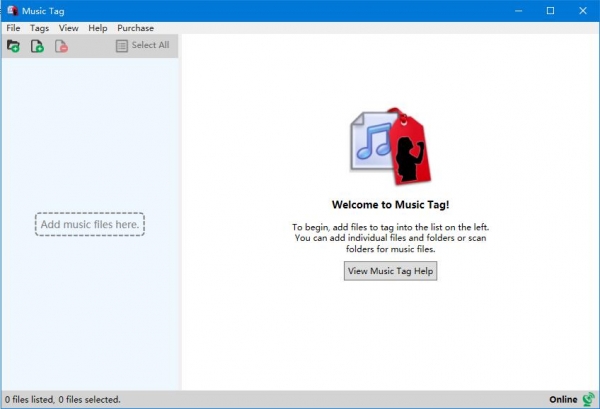Close the Music Tag window

pyautogui.click(x=583, y=11)
